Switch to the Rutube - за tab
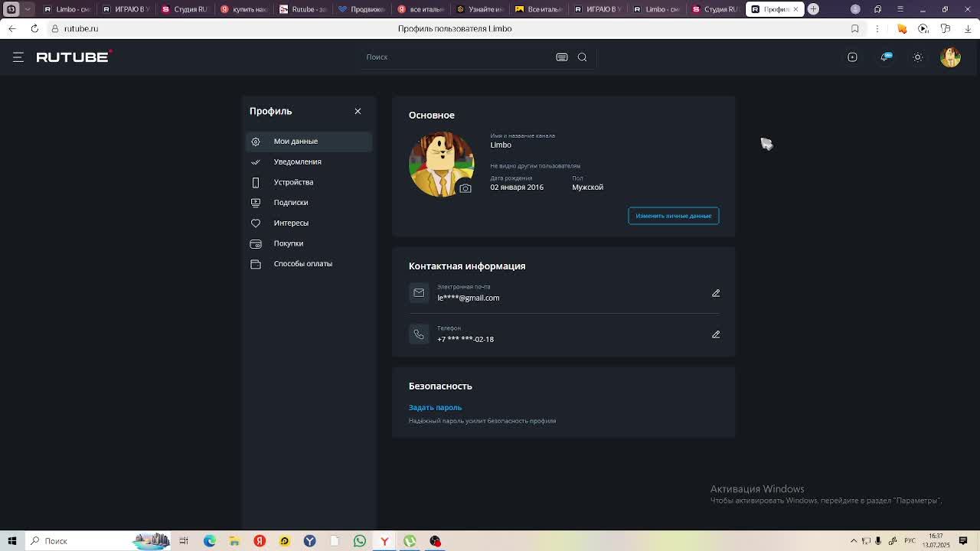This screenshot has height=551, width=980. pyautogui.click(x=303, y=9)
